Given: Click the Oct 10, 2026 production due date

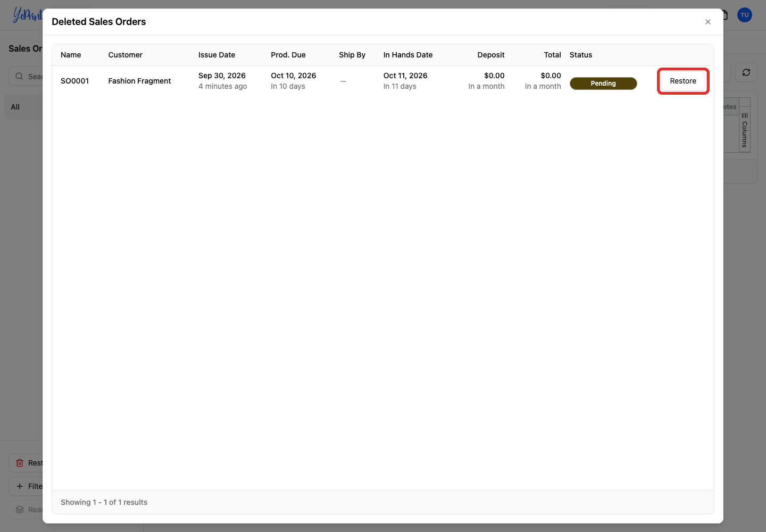Looking at the screenshot, I should (x=294, y=76).
